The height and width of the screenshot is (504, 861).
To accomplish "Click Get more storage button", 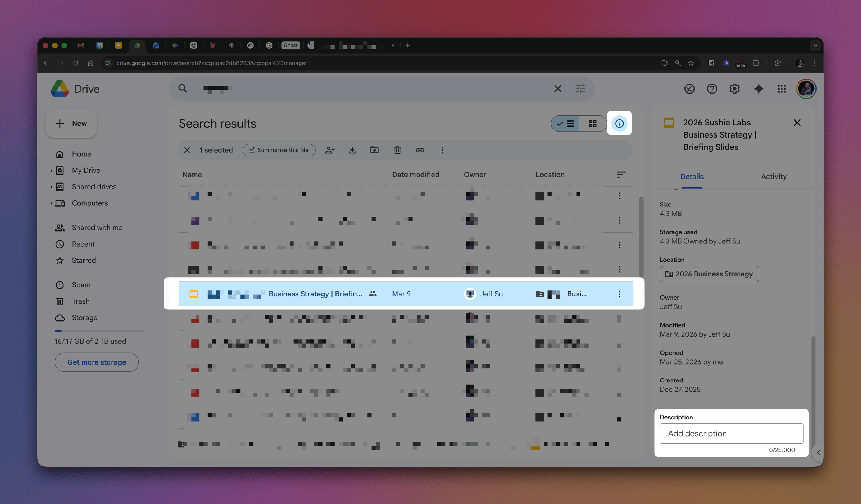I will pyautogui.click(x=97, y=362).
